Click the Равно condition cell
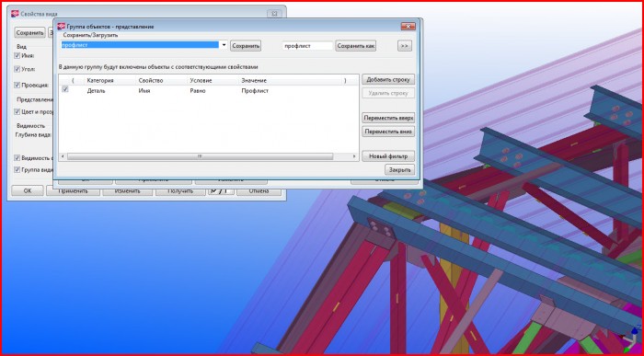Viewport: 644px width, 356px height. click(198, 91)
